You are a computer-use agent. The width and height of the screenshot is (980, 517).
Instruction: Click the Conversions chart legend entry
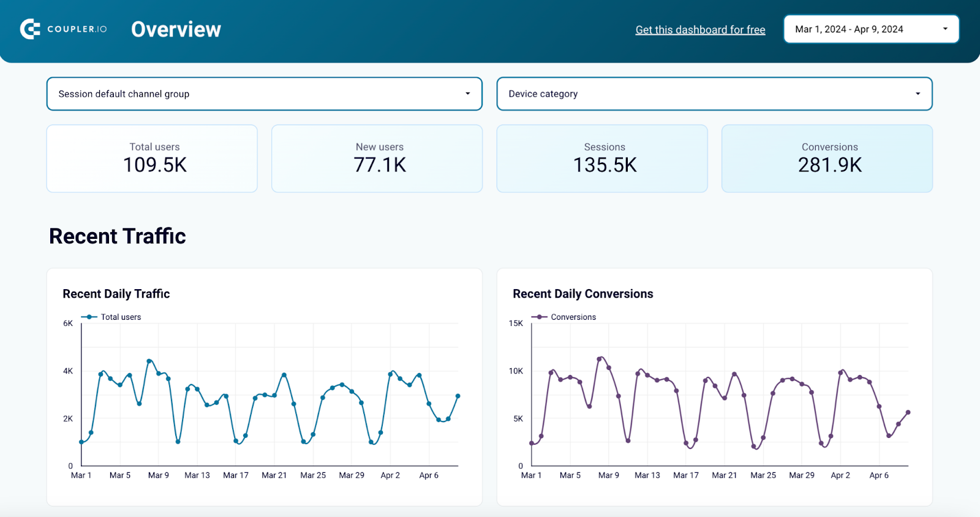(x=563, y=317)
